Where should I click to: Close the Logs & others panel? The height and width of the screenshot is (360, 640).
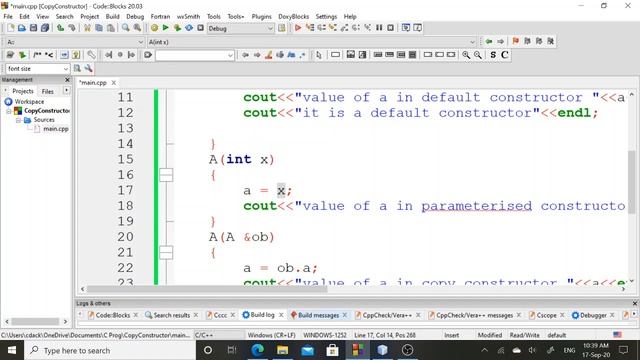click(x=634, y=303)
